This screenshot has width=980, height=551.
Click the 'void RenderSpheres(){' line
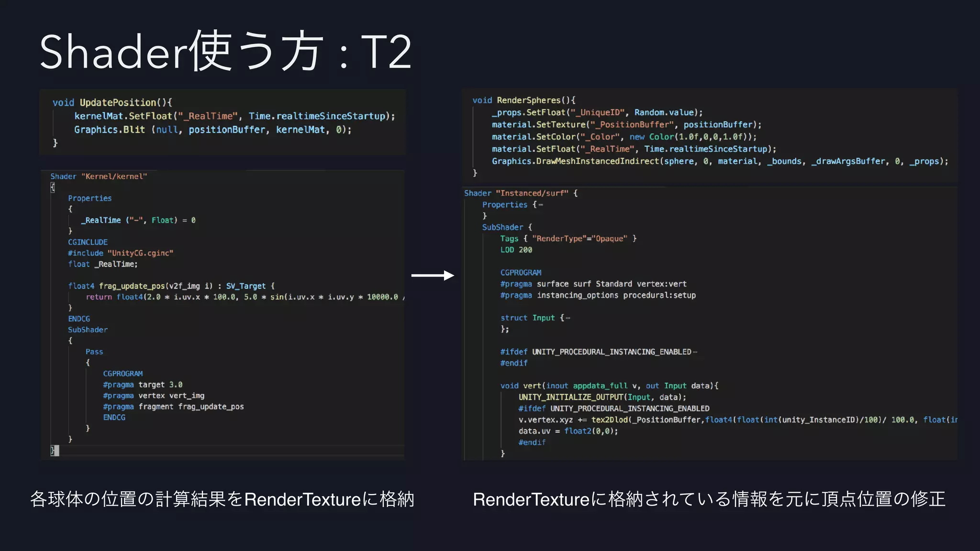click(x=524, y=100)
